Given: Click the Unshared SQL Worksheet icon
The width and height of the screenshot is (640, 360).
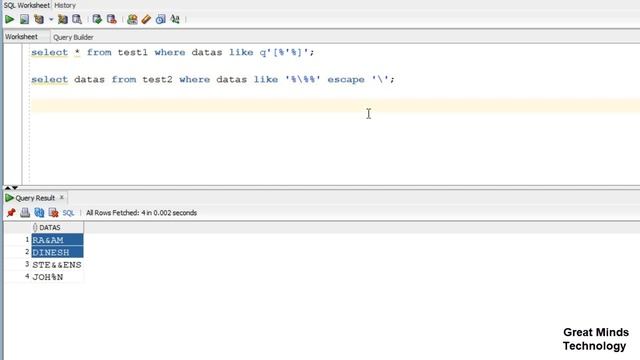Looking at the screenshot, I should pyautogui.click(x=132, y=19).
